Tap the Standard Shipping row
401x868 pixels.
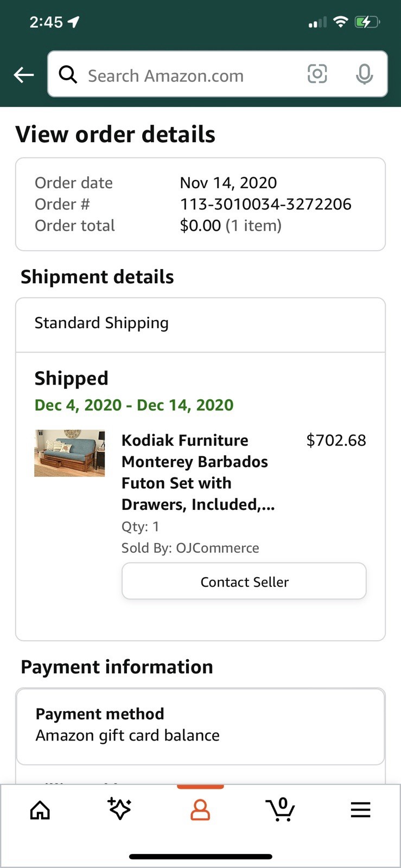(x=200, y=323)
